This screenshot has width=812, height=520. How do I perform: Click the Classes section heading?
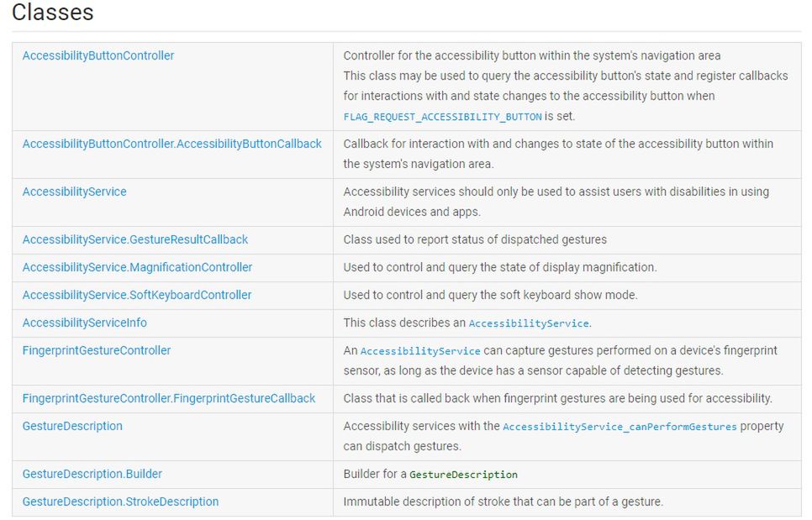(x=53, y=13)
